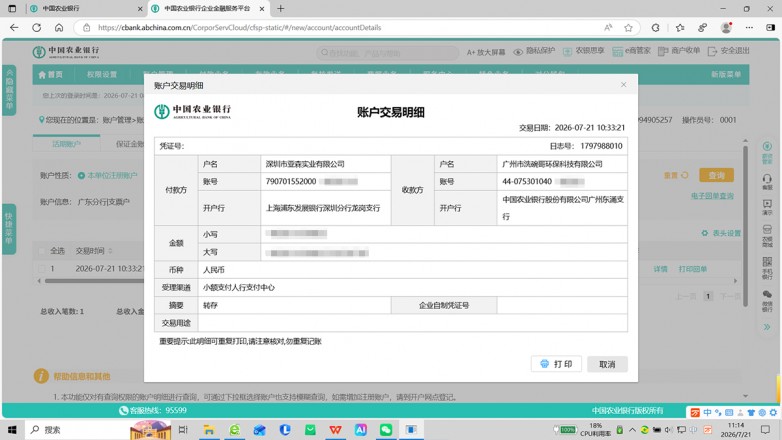Tick the 全选 select-all checkbox

click(42, 251)
